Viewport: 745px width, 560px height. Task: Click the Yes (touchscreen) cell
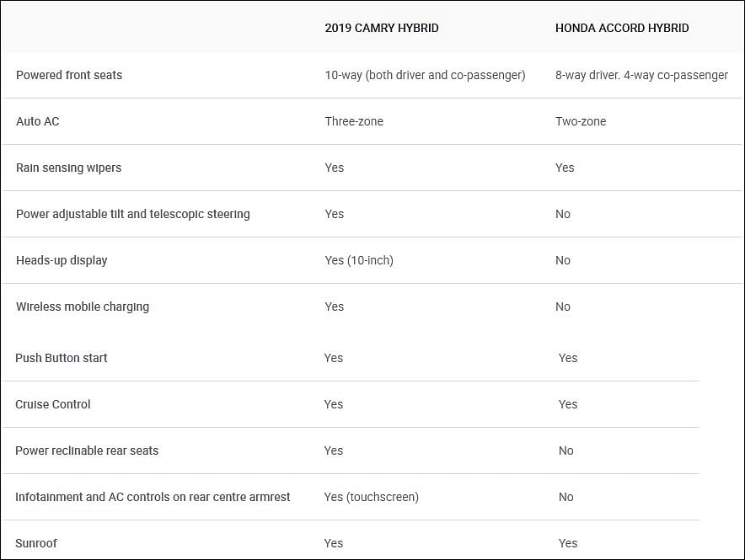click(371, 497)
